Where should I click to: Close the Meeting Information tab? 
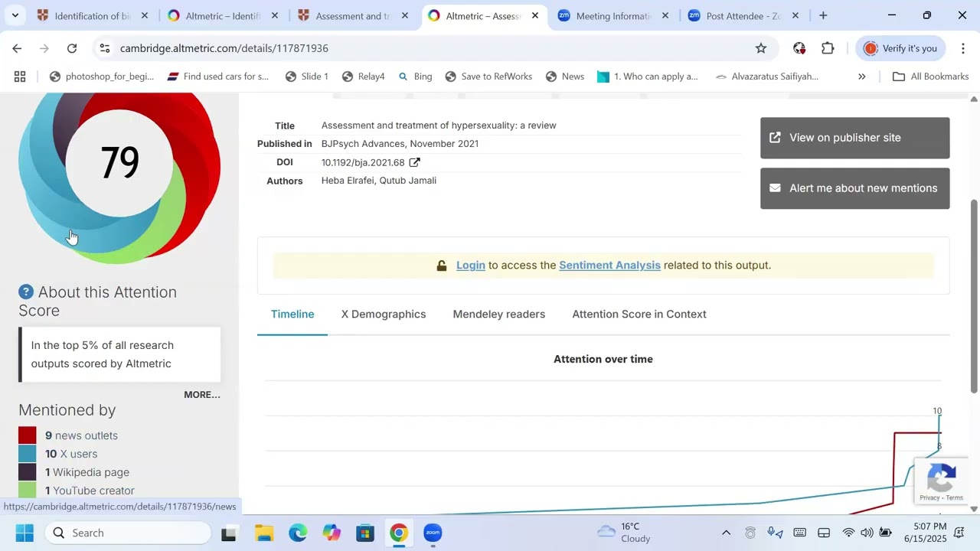(665, 15)
